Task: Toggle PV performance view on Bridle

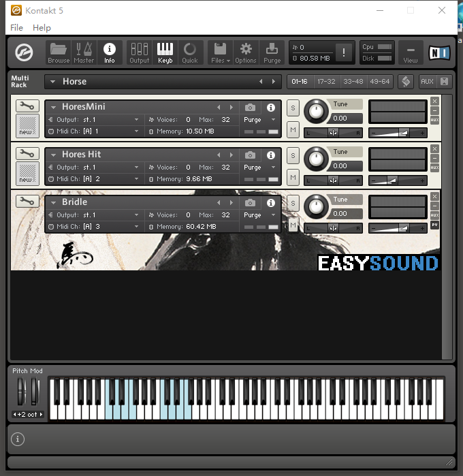Action: pyautogui.click(x=435, y=225)
